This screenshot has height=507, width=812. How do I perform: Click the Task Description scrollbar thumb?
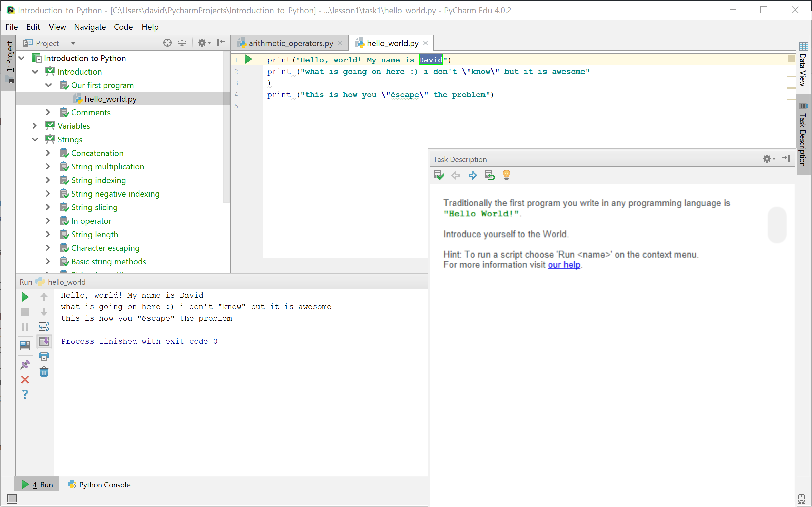pyautogui.click(x=777, y=225)
